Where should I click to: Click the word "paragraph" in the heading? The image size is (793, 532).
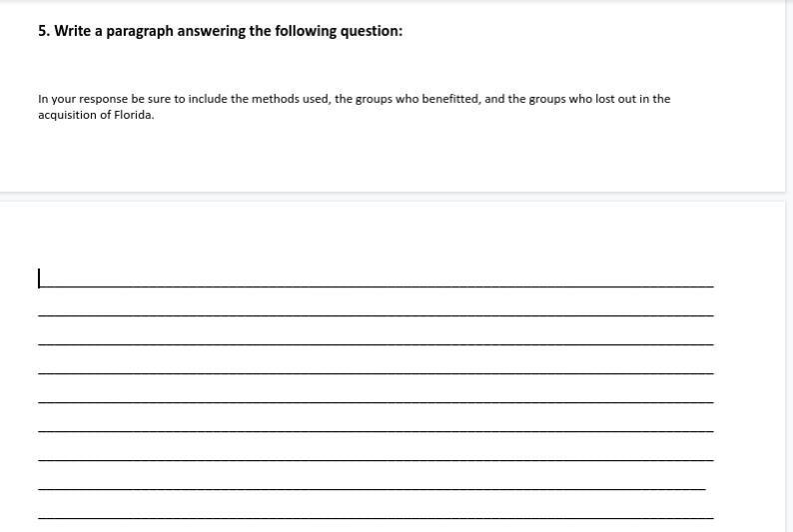[140, 31]
